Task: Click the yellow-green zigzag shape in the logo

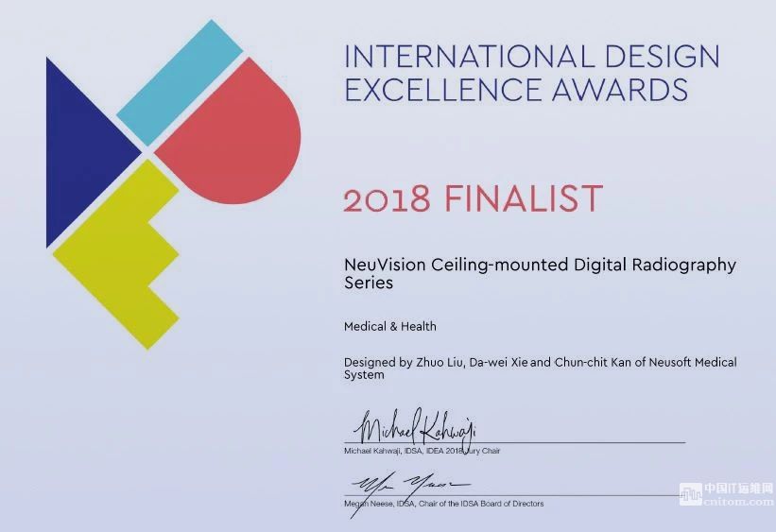Action: coord(116,254)
